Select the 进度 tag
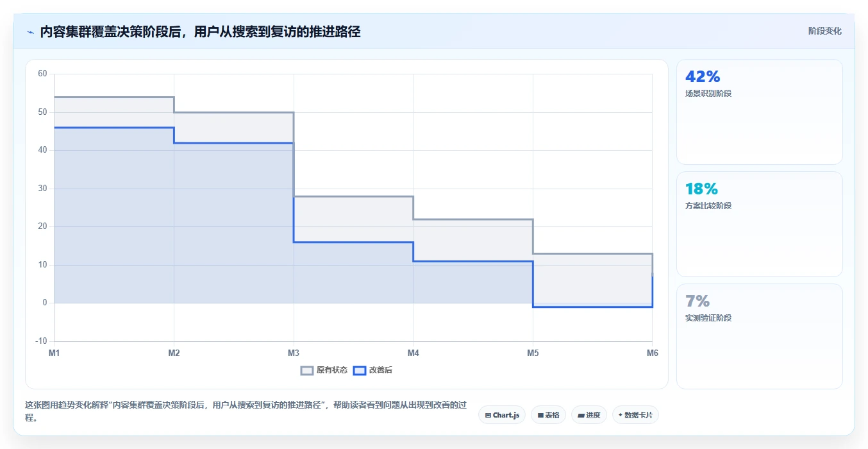The image size is (868, 449). [x=588, y=415]
